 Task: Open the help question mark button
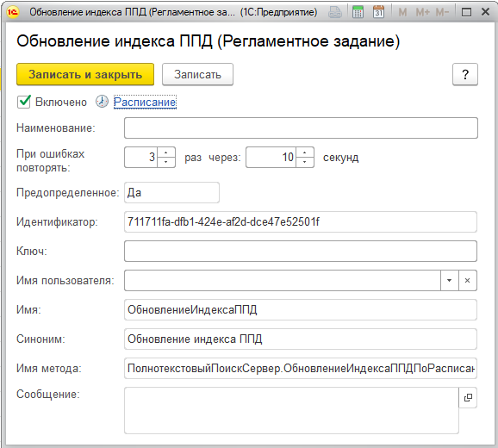point(465,74)
